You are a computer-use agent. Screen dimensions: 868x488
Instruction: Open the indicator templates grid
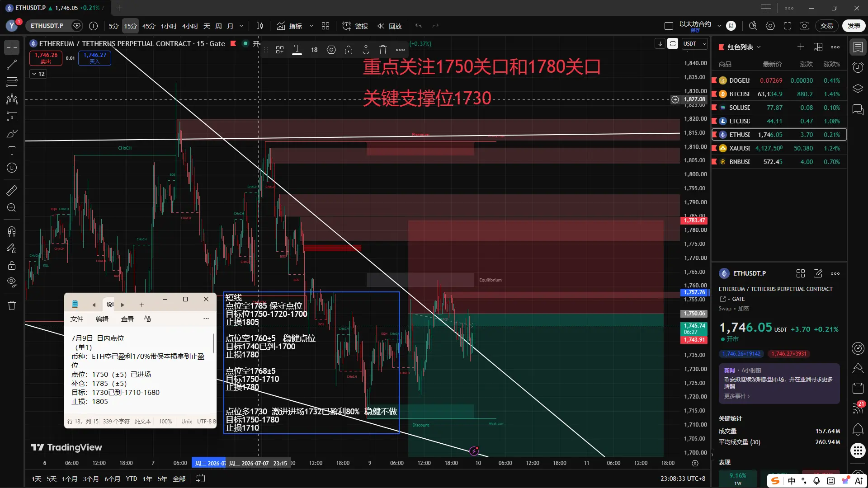[325, 26]
